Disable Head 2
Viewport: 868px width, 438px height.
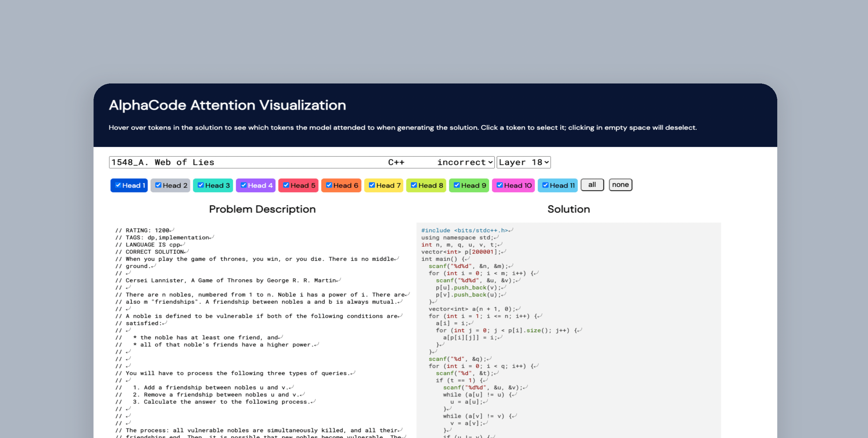(x=158, y=185)
